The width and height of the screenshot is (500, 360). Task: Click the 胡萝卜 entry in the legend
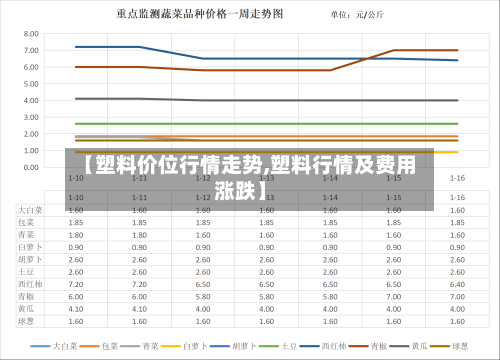pos(233,346)
